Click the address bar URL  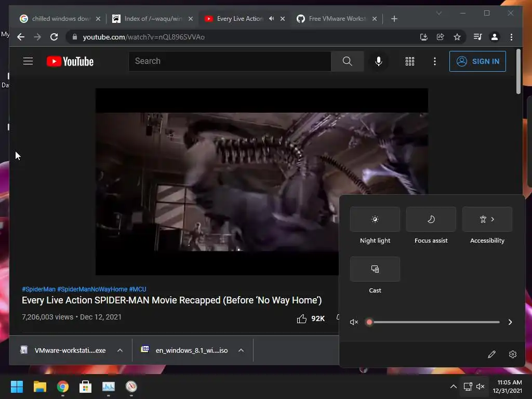143,37
